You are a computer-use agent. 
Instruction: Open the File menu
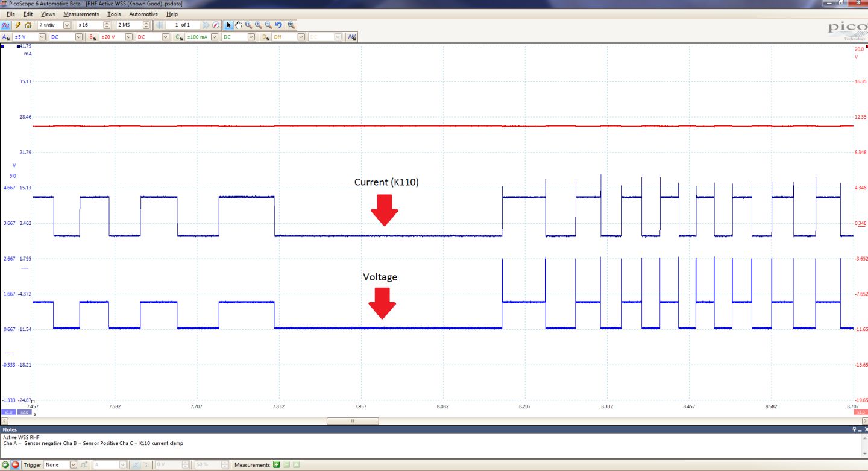(11, 14)
